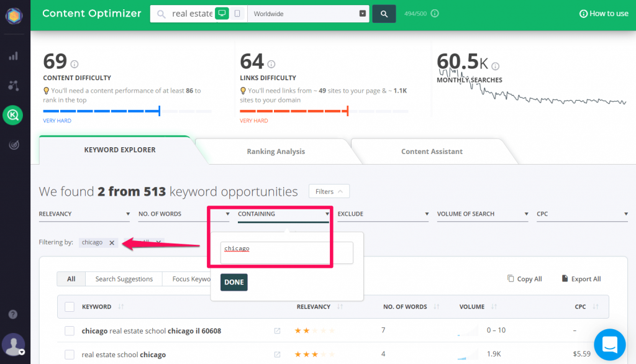This screenshot has height=364, width=636.
Task: Click the 1.9K volume value
Action: pyautogui.click(x=494, y=354)
